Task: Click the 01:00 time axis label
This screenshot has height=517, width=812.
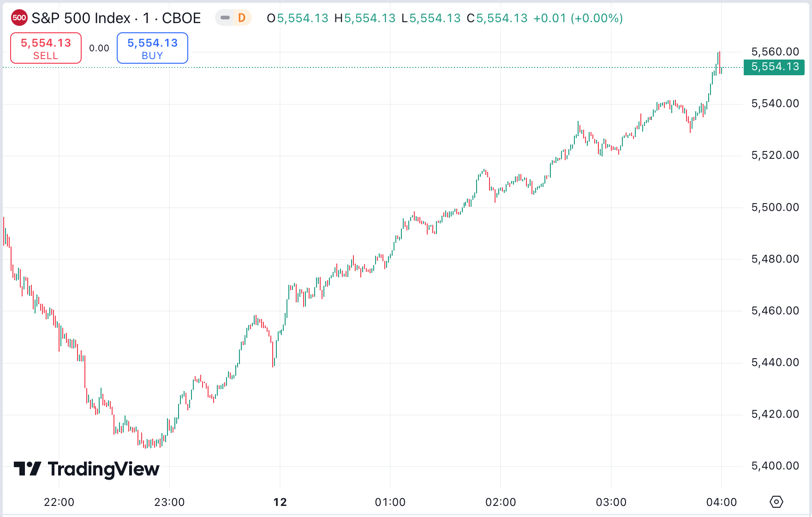Action: [390, 502]
